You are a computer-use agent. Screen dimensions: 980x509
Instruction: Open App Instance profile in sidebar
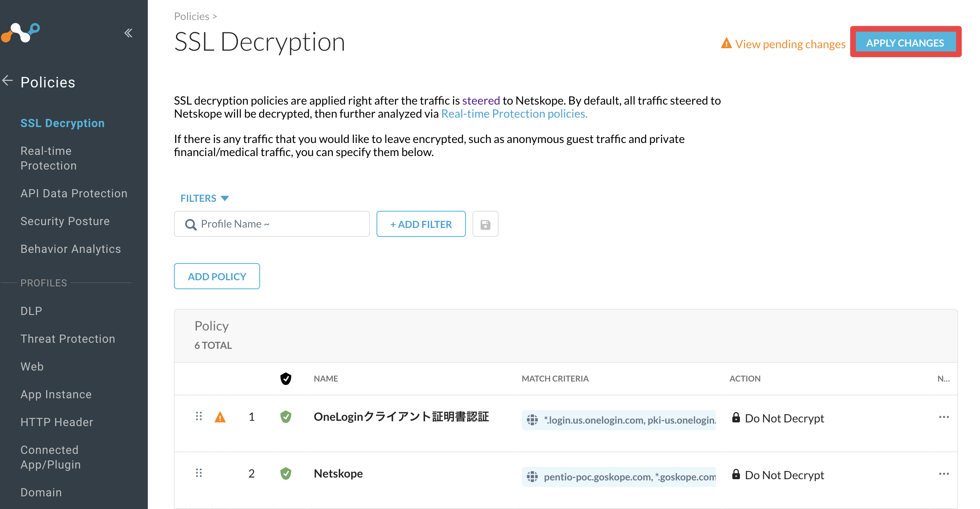click(x=56, y=394)
